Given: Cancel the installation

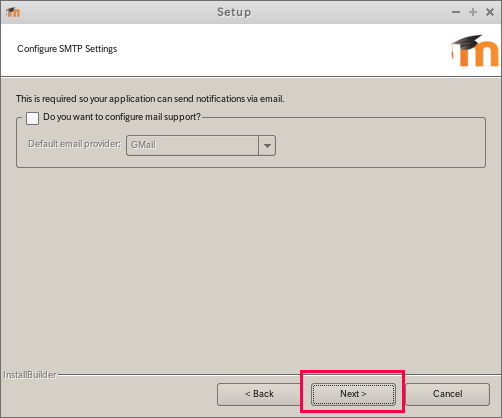Looking at the screenshot, I should coord(447,394).
